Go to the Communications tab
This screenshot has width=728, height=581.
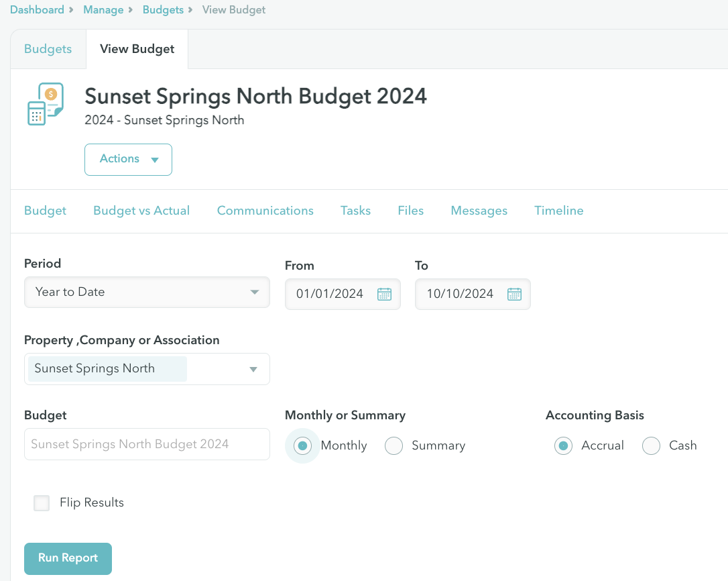coord(265,211)
